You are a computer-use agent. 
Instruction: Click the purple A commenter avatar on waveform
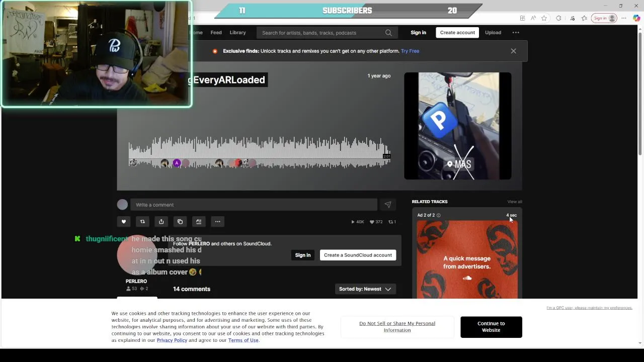pos(177,163)
